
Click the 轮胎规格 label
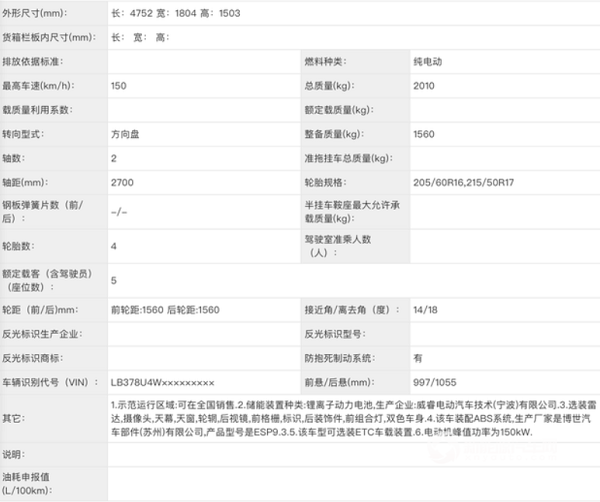coord(325,182)
